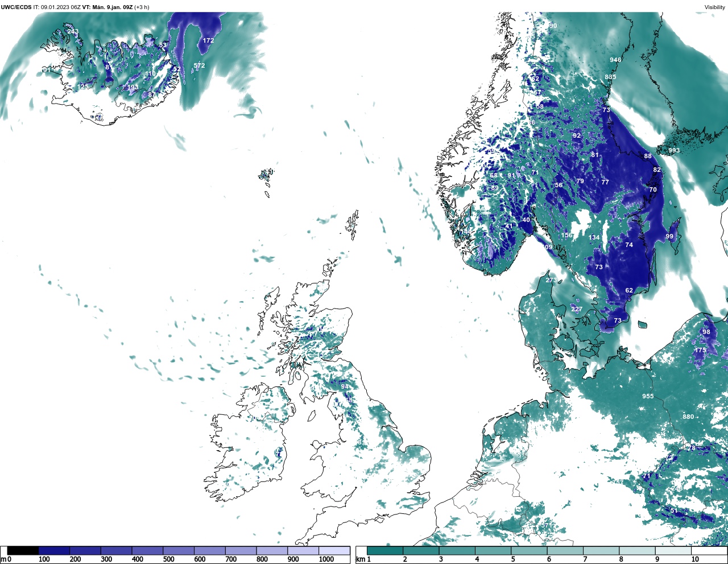Select the 100–200 m dark blue swatch

(54, 550)
